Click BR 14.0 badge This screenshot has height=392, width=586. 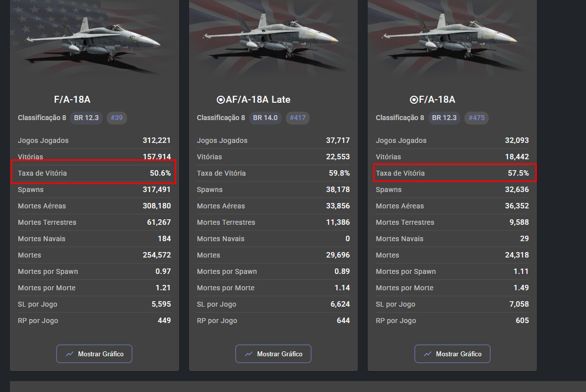[265, 118]
